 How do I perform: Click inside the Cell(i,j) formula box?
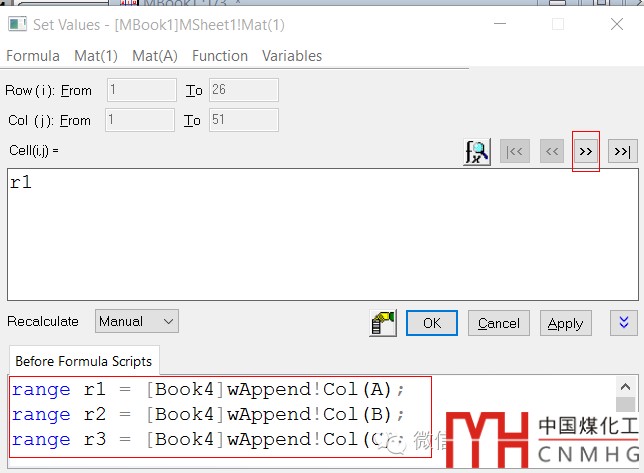click(x=323, y=234)
